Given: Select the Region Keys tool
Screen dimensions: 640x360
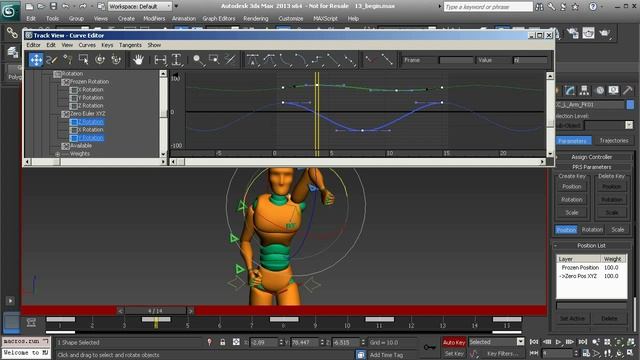Looking at the screenshot, I should (84, 60).
